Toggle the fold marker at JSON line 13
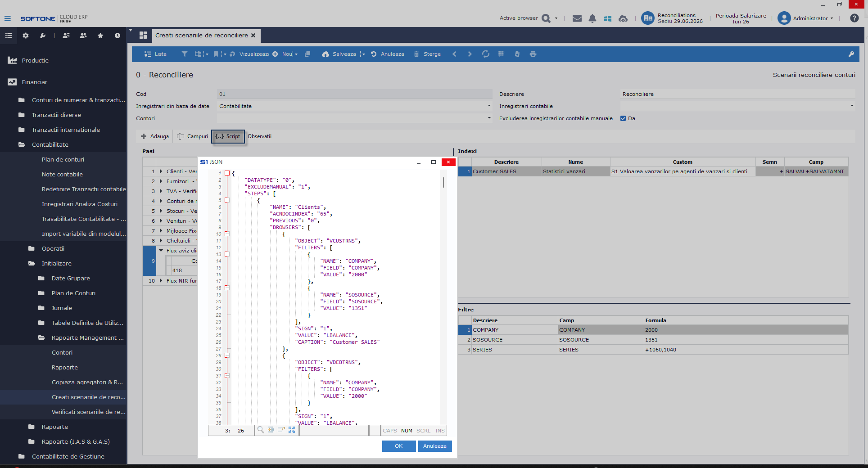The image size is (868, 468). click(x=227, y=254)
